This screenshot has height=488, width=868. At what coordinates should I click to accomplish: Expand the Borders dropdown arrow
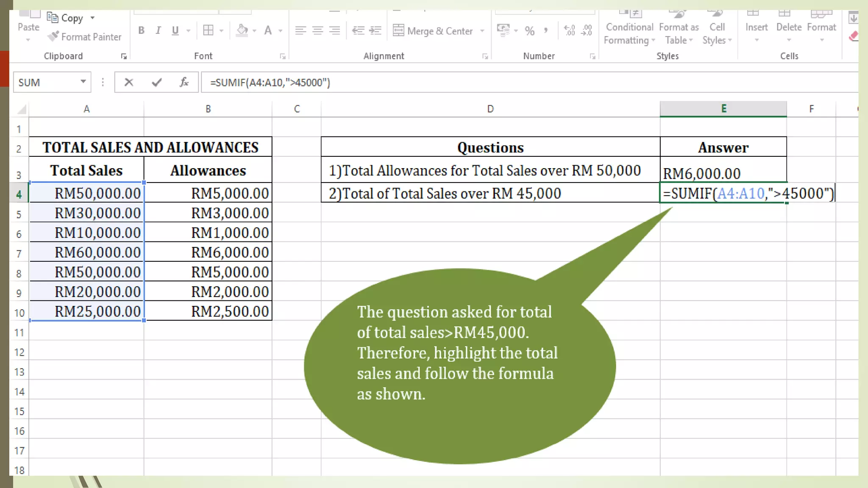[x=221, y=31]
